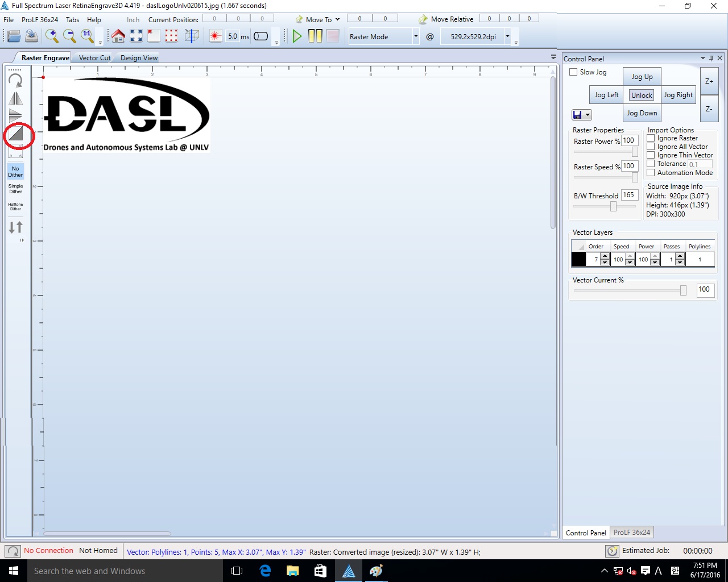Click the Move To pencil icon
Viewport: 728px width, 582px height.
click(299, 19)
